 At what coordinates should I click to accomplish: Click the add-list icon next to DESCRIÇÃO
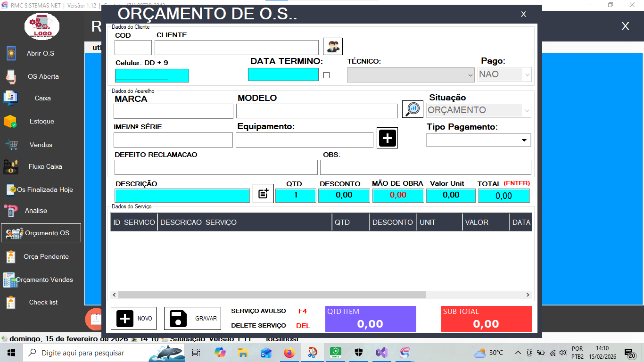pyautogui.click(x=263, y=194)
